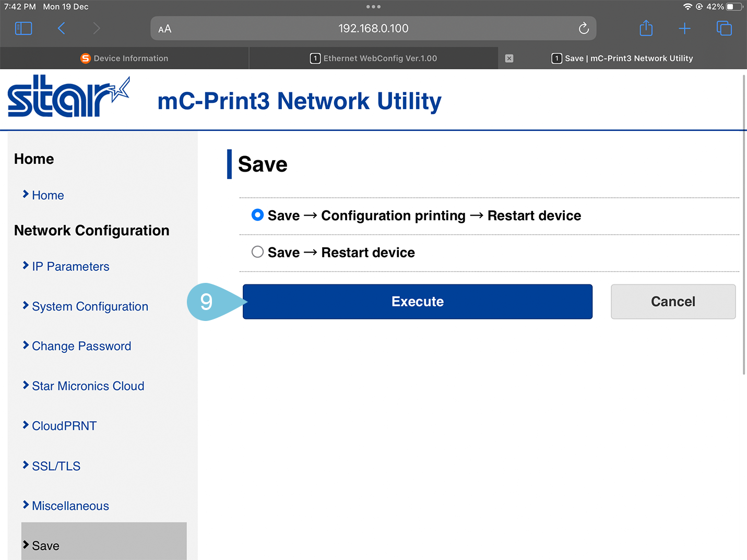Click the Star logo
The width and height of the screenshot is (747, 560).
[68, 97]
